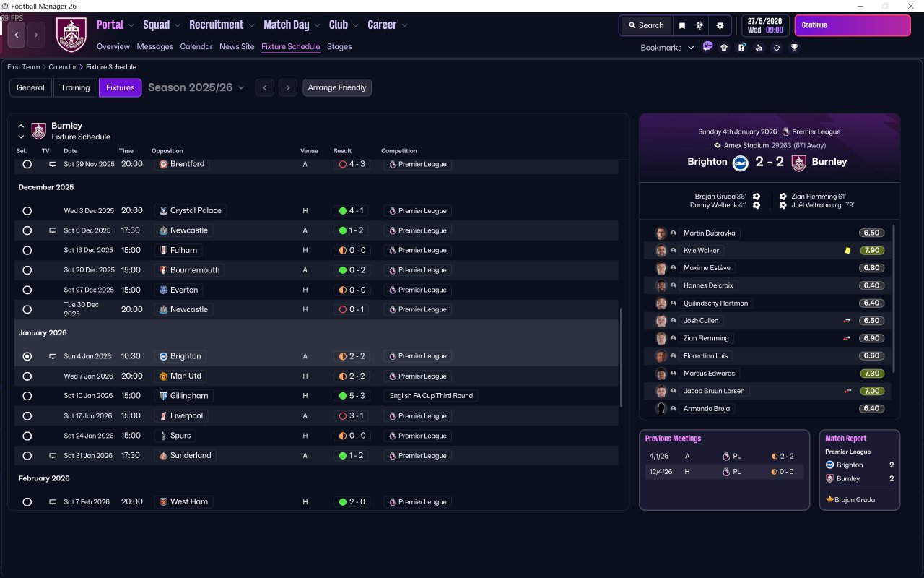Open the settings gear icon
The width and height of the screenshot is (924, 578).
pyautogui.click(x=720, y=25)
